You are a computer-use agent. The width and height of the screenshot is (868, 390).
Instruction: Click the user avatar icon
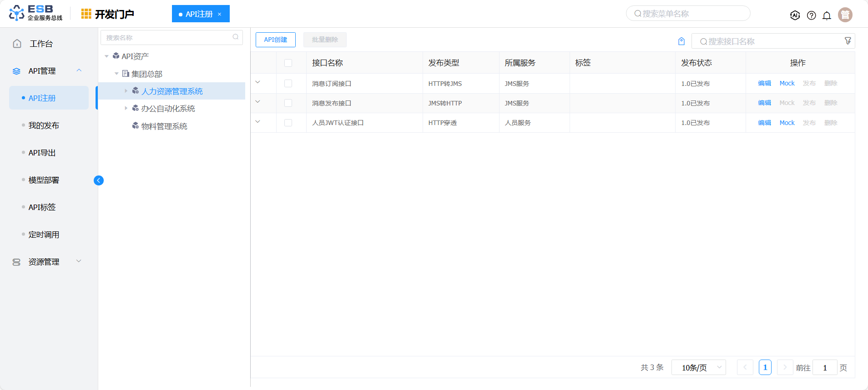(x=845, y=15)
